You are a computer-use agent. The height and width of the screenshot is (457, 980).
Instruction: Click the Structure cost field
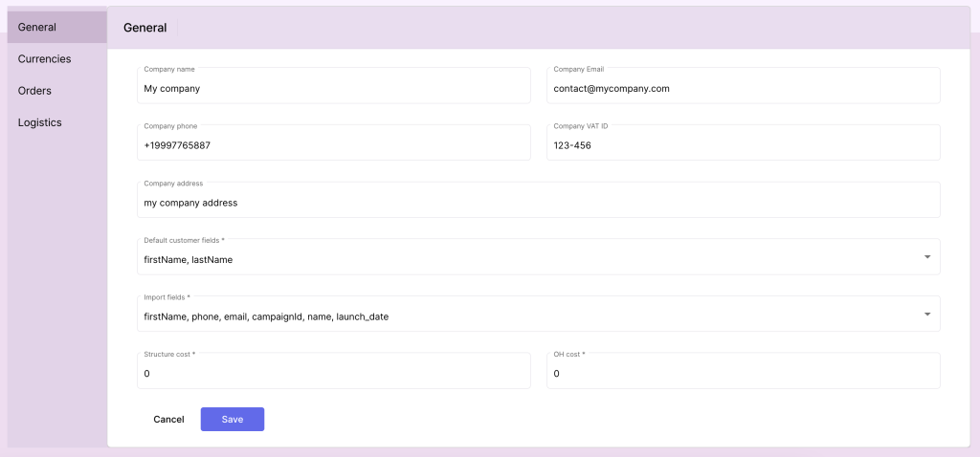click(333, 374)
